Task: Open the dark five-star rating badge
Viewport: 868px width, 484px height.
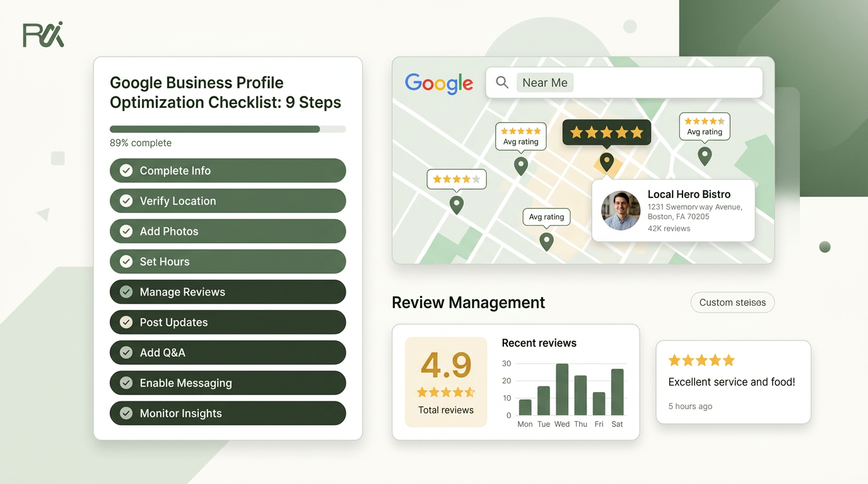Action: point(606,132)
